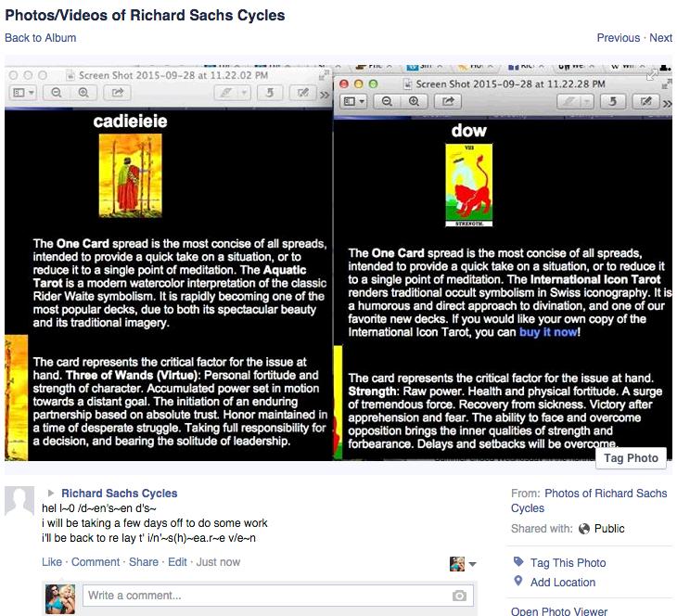Click share icon in 11.22.02 screenshot window
The image size is (677, 616).
(117, 93)
